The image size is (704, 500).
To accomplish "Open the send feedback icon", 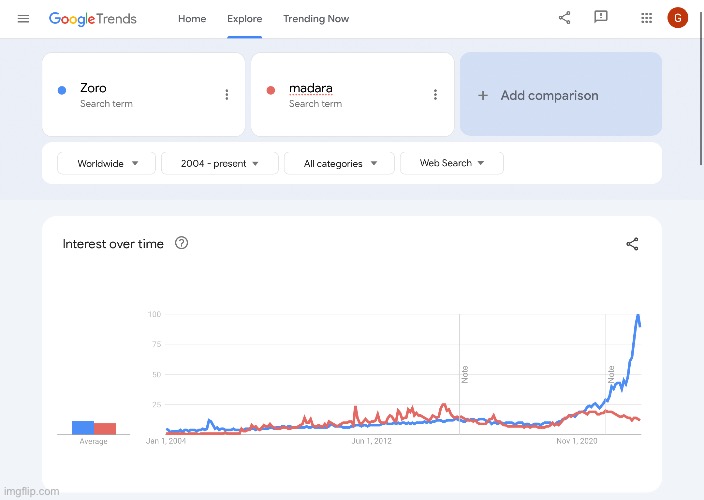I will click(601, 17).
